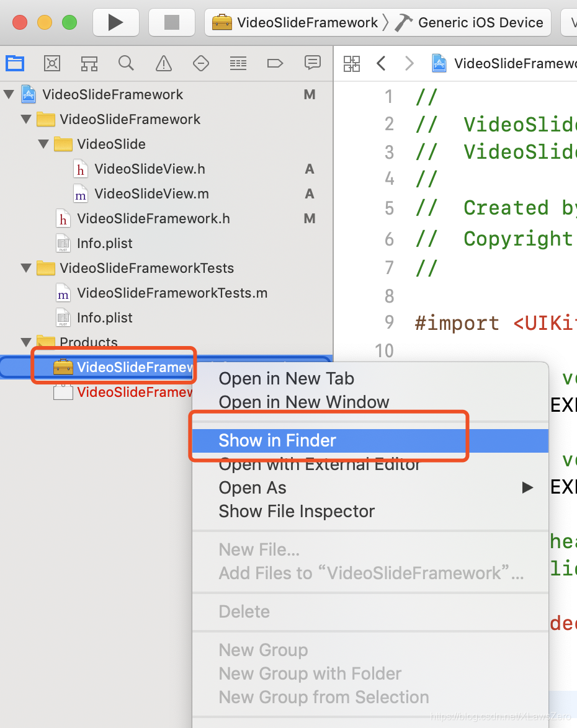577x728 pixels.
Task: Choose Show in Finder
Action: pyautogui.click(x=370, y=441)
